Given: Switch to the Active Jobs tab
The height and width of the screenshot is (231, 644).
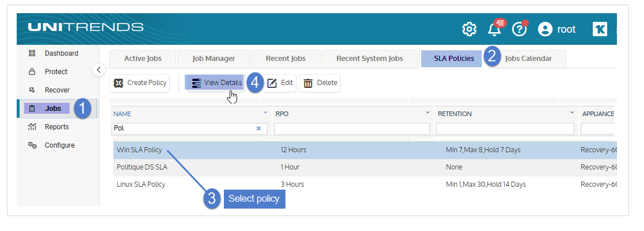Looking at the screenshot, I should coord(143,59).
